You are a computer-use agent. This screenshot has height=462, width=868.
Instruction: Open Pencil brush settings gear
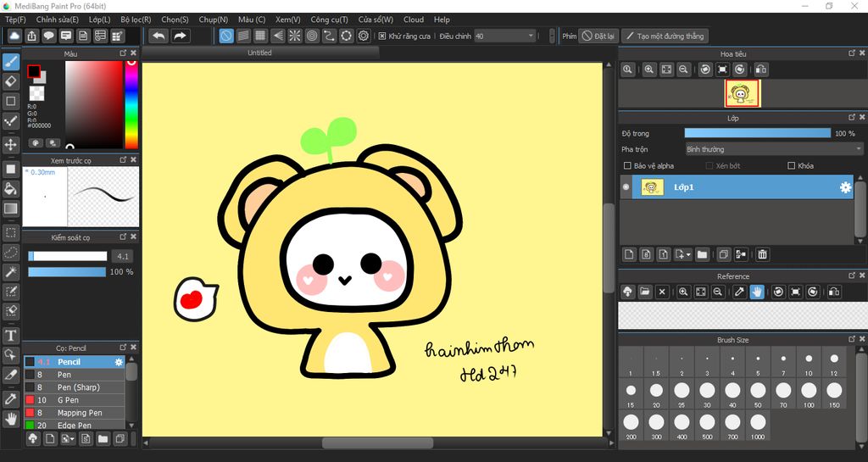[x=119, y=362]
